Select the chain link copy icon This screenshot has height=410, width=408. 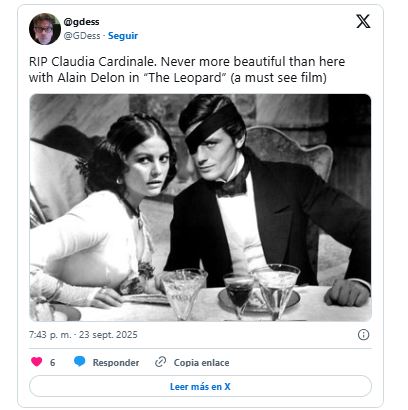click(x=160, y=362)
